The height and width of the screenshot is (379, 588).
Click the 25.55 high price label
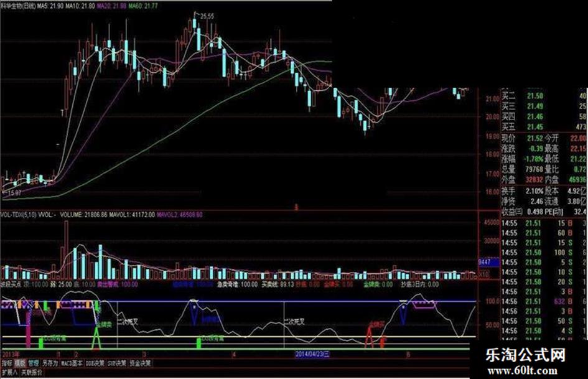click(207, 16)
